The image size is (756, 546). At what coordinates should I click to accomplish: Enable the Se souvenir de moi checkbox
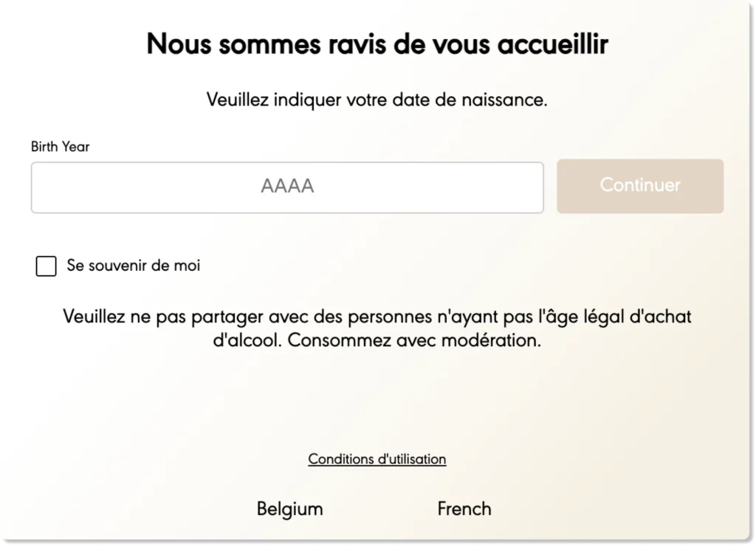coord(47,266)
